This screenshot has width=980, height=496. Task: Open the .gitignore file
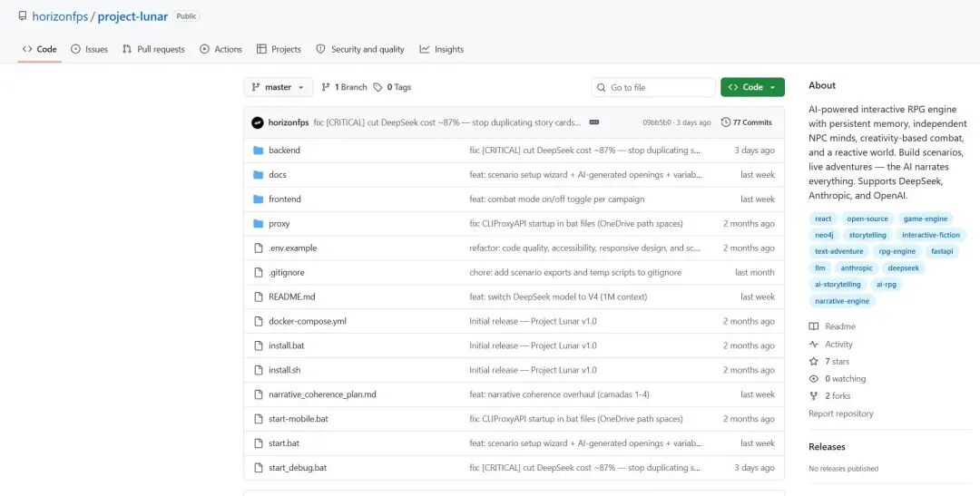click(287, 272)
